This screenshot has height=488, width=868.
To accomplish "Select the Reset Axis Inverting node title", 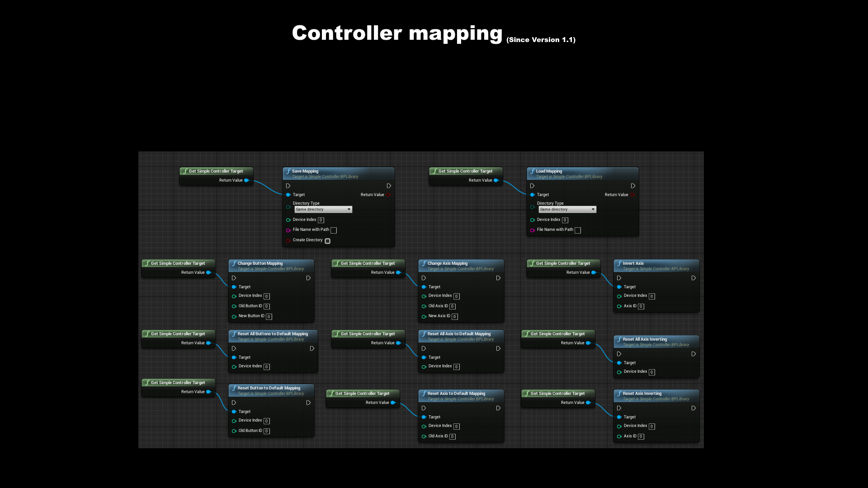I will tap(642, 394).
